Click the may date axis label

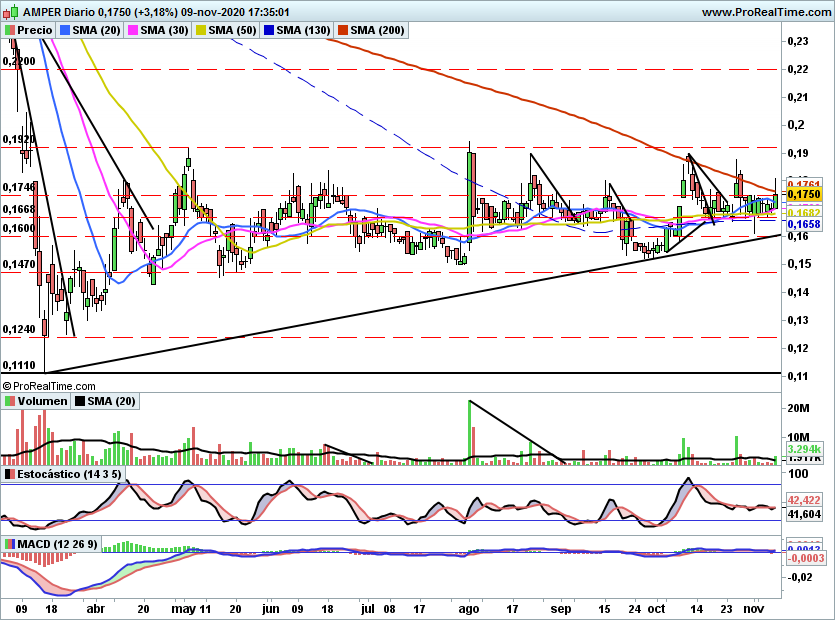[x=183, y=609]
